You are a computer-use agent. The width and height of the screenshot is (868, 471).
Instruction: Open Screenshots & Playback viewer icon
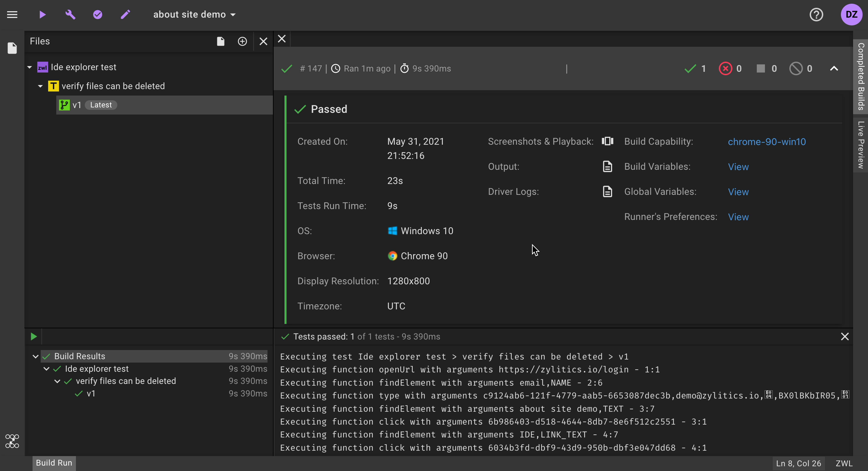607,141
